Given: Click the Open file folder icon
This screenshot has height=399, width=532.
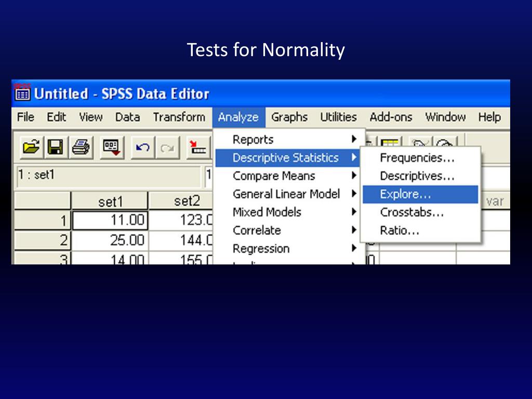Looking at the screenshot, I should click(32, 148).
